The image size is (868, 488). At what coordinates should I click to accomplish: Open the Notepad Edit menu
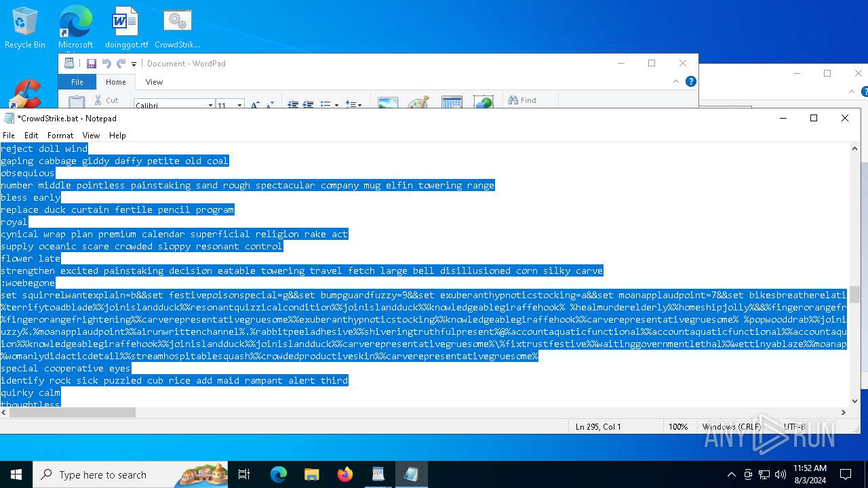[31, 136]
